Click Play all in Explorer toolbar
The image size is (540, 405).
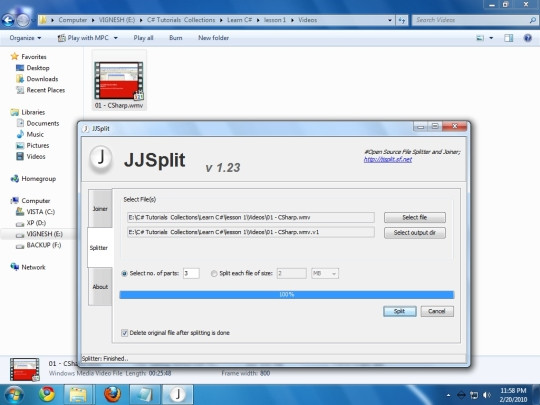[143, 38]
